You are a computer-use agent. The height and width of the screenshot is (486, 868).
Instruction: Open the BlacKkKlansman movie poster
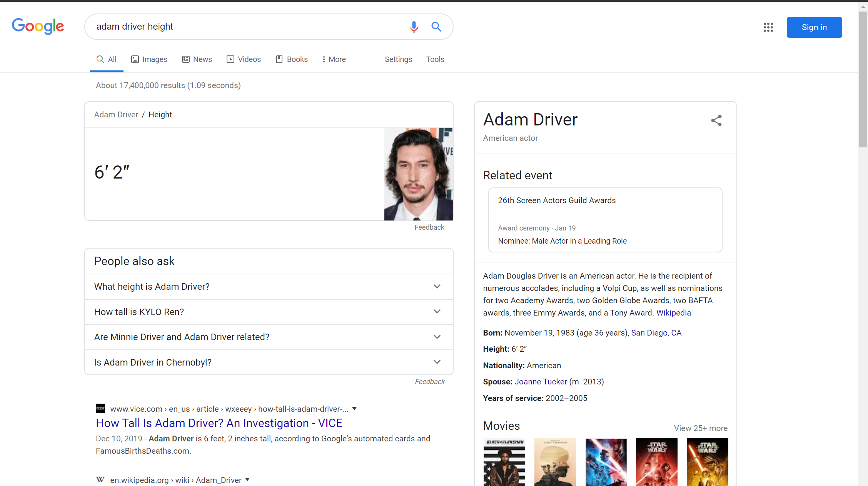click(504, 462)
